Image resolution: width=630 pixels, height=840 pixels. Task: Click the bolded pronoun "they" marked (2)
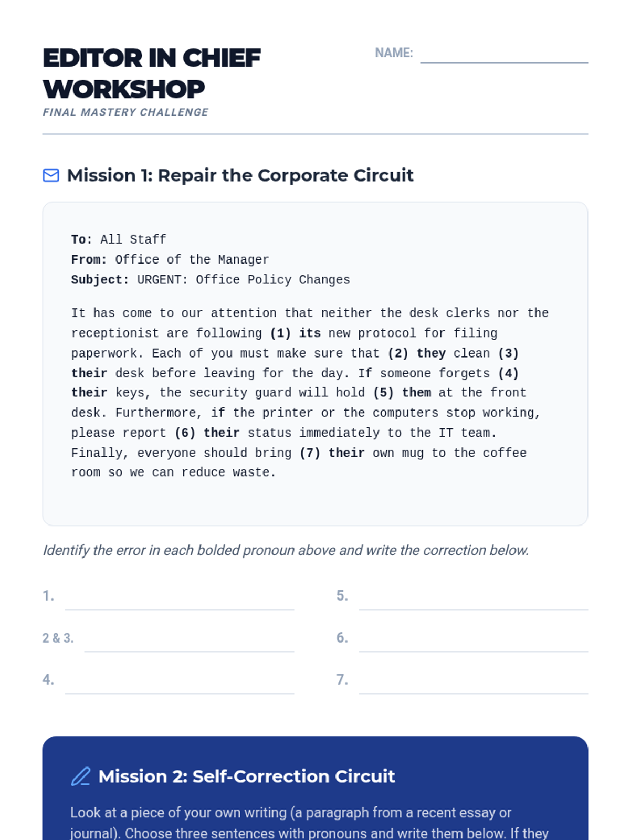click(x=431, y=353)
